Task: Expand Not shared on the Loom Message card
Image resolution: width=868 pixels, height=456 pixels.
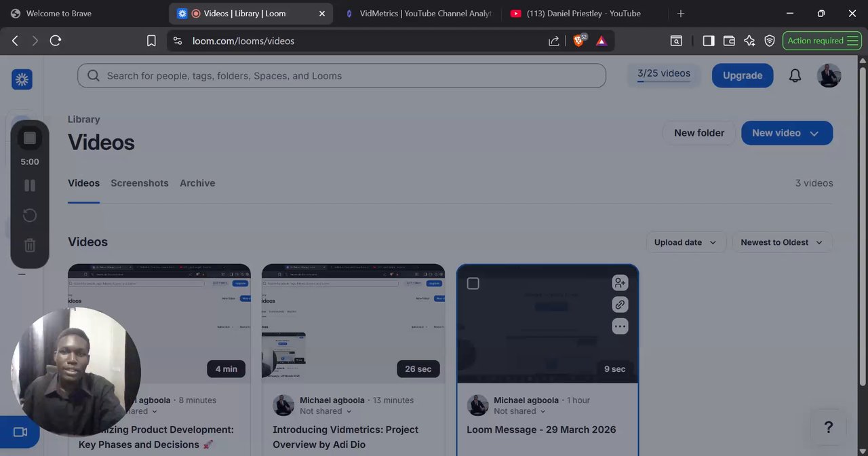Action: click(x=520, y=411)
